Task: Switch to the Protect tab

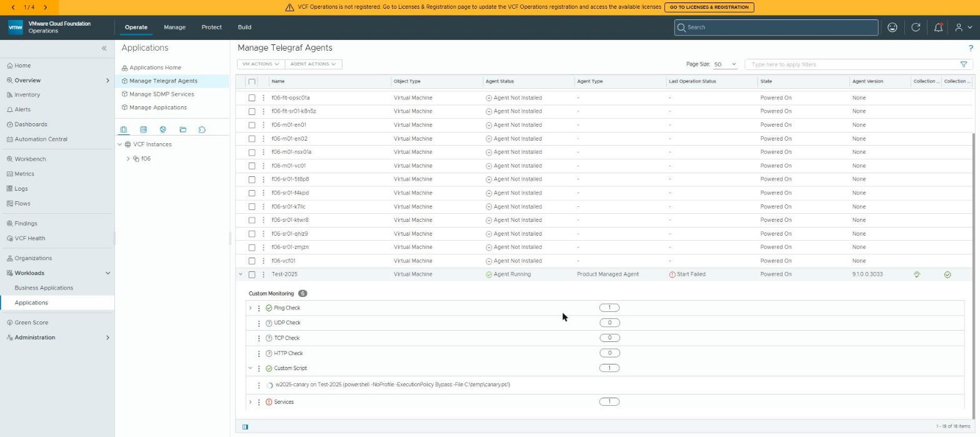Action: 211,28
